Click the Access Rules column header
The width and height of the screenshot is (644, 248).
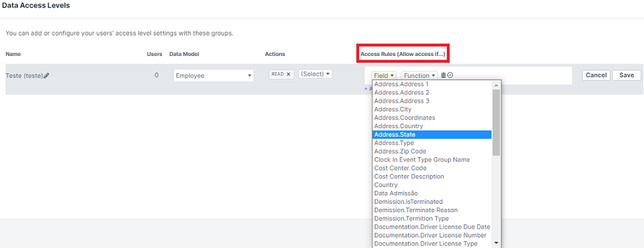403,54
